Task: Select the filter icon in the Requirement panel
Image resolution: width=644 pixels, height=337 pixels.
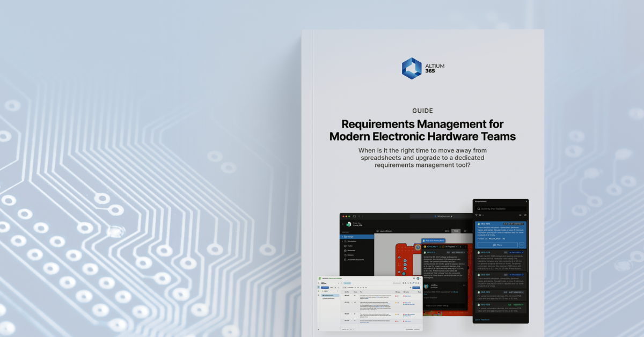Action: [x=476, y=215]
